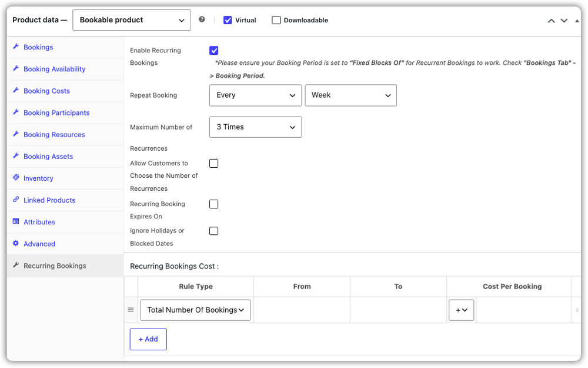
Task: Open the plus sign cost operator dropdown
Action: (461, 310)
